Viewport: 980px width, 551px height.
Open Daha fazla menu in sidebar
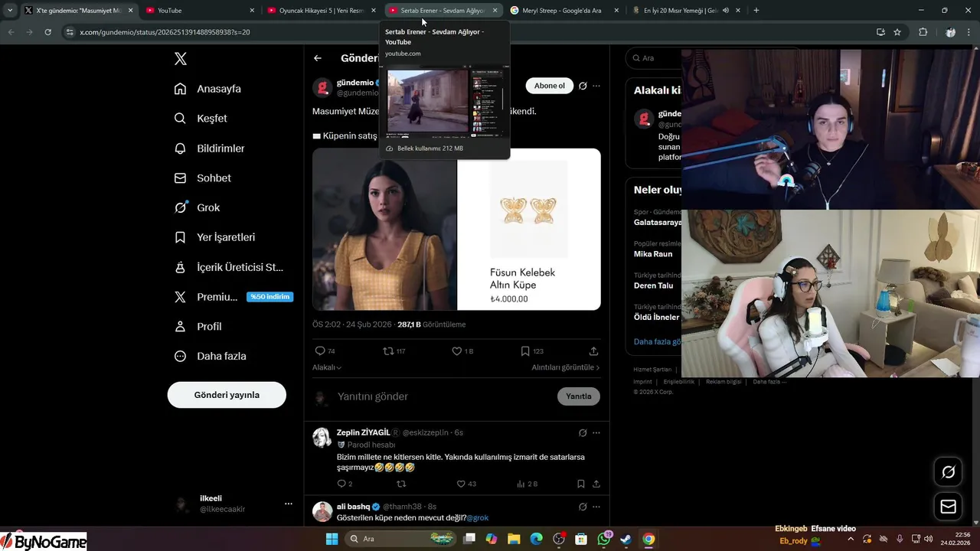click(210, 356)
